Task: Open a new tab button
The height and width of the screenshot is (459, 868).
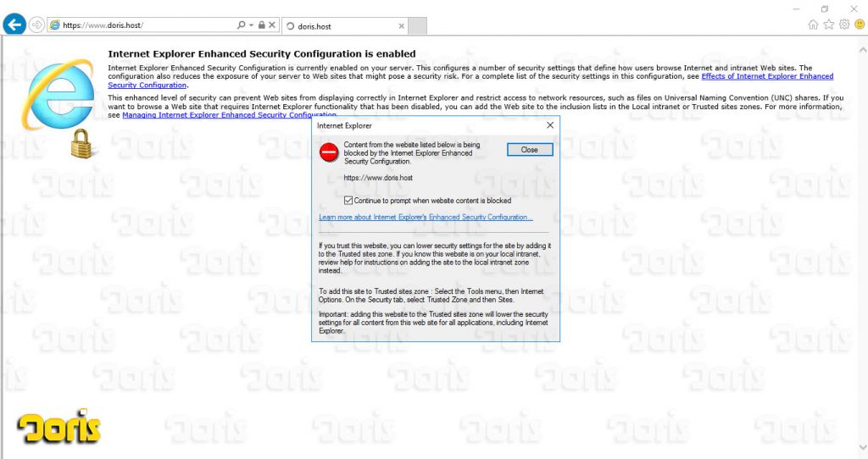Action: [418, 26]
